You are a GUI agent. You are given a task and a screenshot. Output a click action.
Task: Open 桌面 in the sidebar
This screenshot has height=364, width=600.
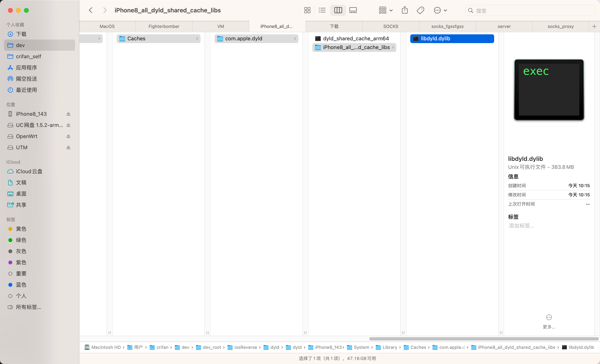click(40, 194)
